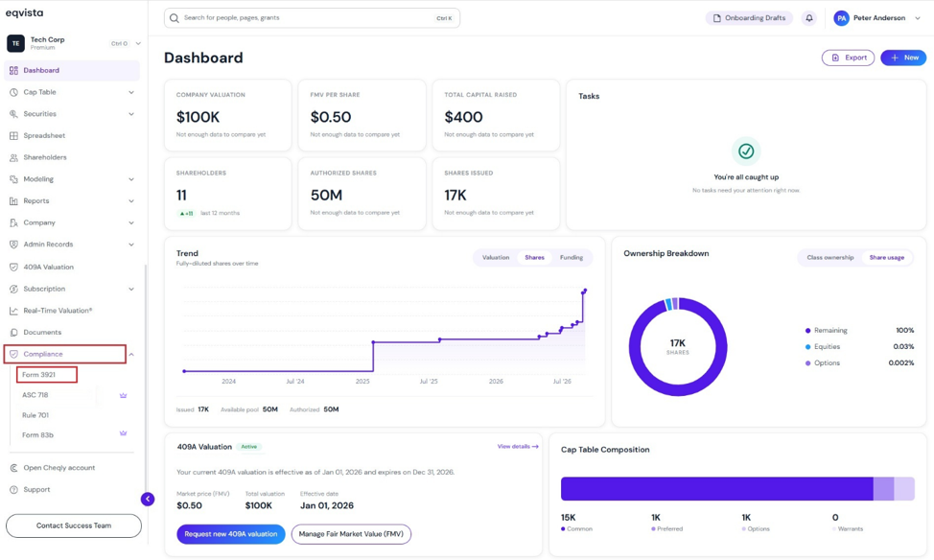This screenshot has width=934, height=560.
Task: Click the search people, pages, grants field
Action: 312,18
